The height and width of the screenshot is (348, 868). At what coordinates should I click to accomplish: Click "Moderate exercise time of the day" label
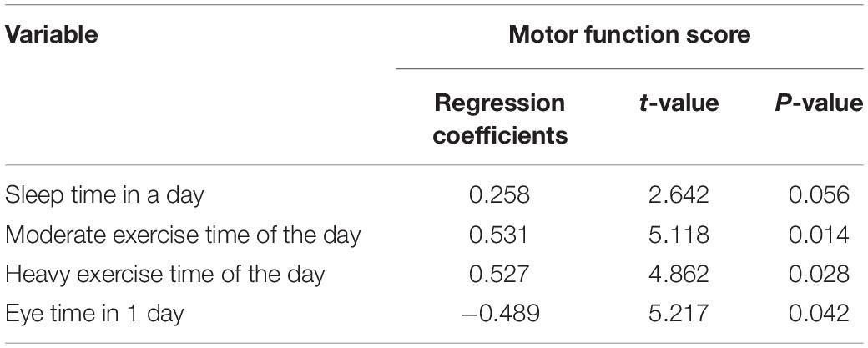click(x=183, y=235)
